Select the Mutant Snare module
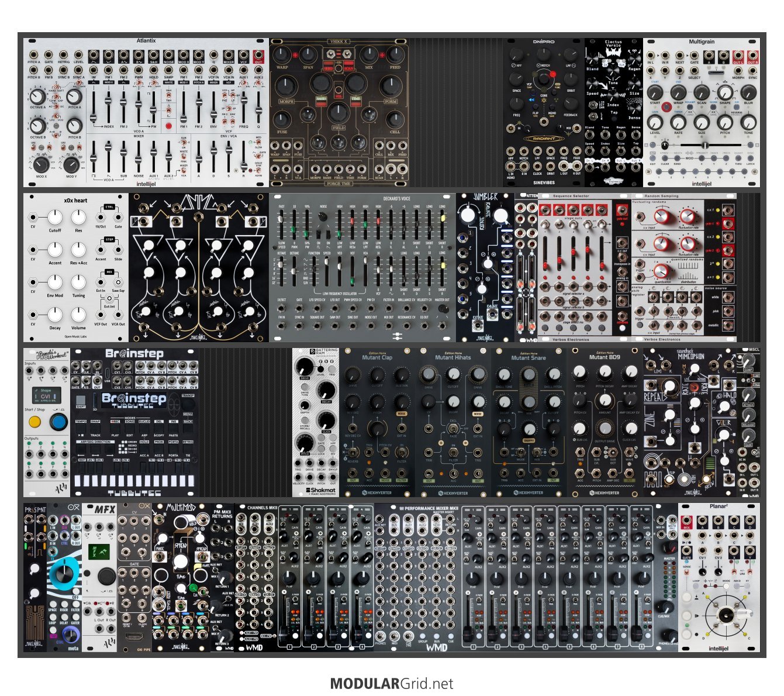The height and width of the screenshot is (696, 784). point(529,422)
